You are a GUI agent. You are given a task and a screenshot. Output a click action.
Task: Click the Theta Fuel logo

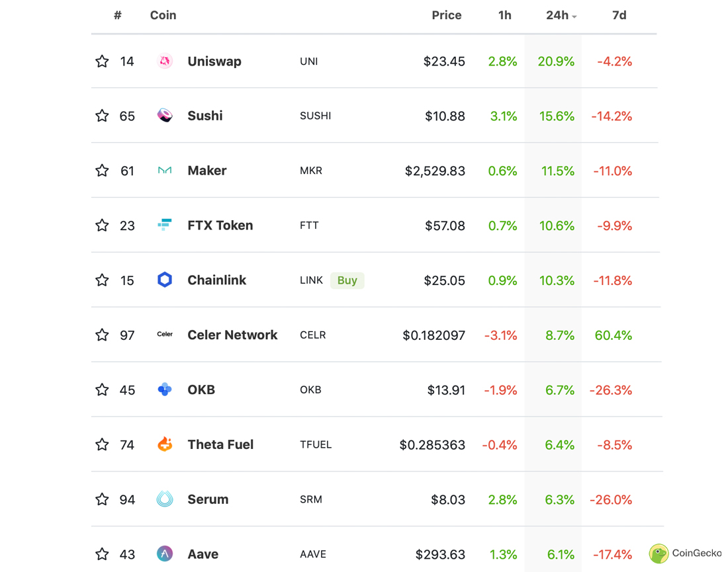pyautogui.click(x=165, y=444)
